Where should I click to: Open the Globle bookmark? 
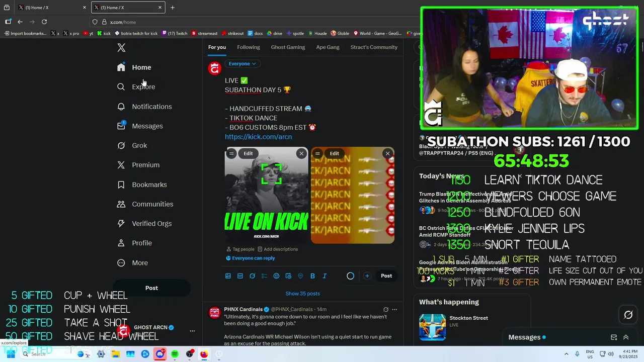tap(340, 34)
